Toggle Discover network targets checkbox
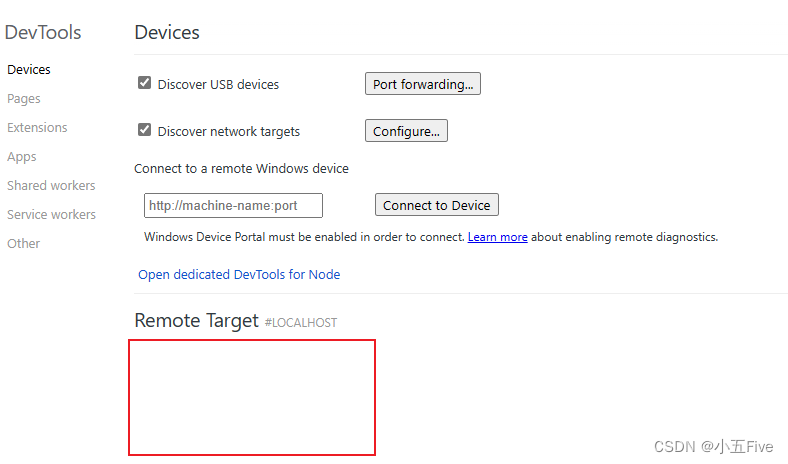This screenshot has height=464, width=788. (144, 130)
